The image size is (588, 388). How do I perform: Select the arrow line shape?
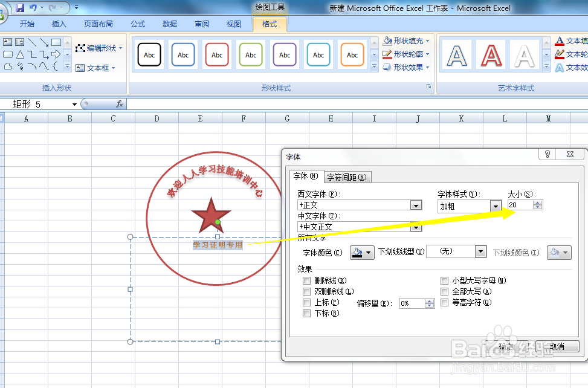(44, 42)
